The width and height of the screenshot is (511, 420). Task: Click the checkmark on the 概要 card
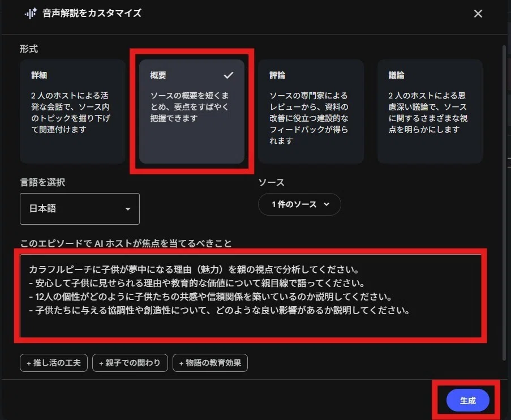pyautogui.click(x=229, y=75)
